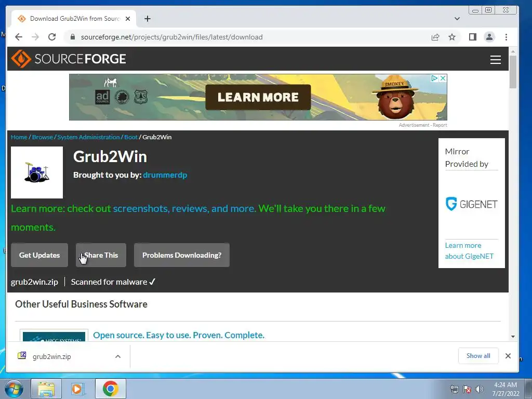
Task: Click the HPCC Systems ad thumbnail
Action: [54, 336]
